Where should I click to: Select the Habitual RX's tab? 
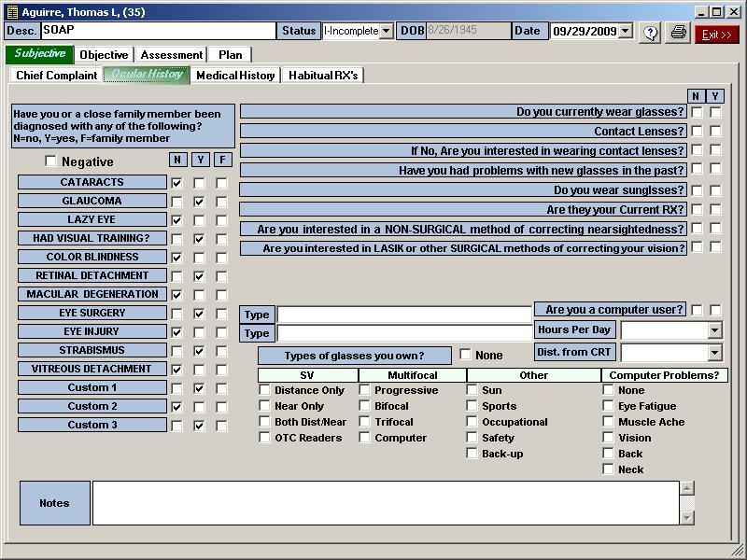tap(322, 76)
